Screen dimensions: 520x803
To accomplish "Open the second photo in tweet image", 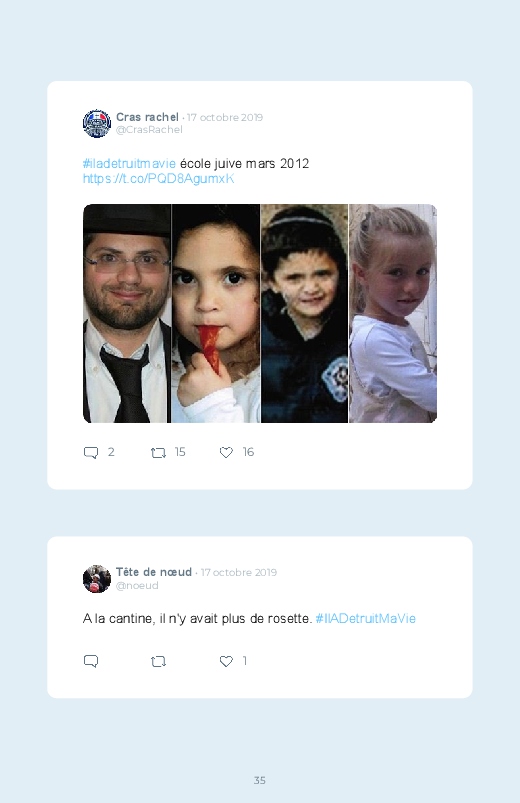I will (216, 313).
